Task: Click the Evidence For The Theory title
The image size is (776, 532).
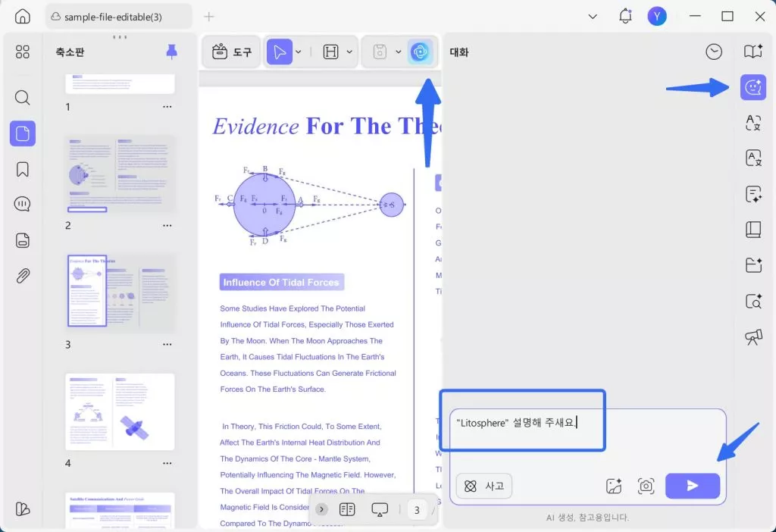Action: pyautogui.click(x=326, y=127)
